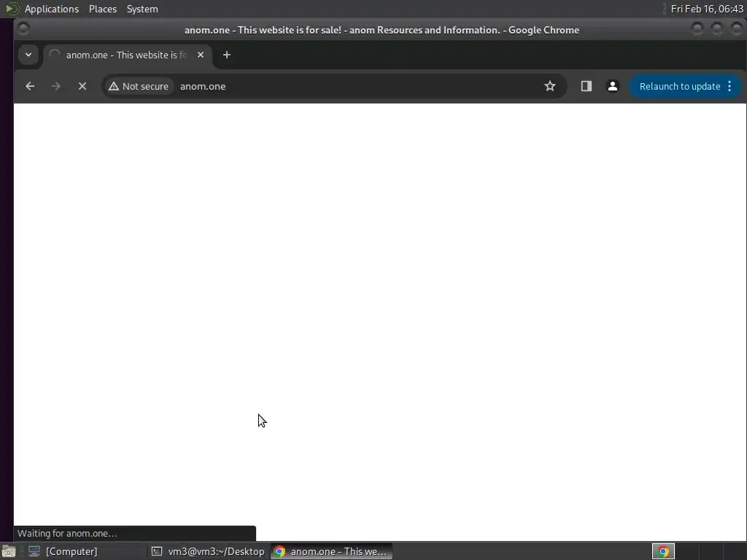Click the MATE logo beside Applications
Screen dimensions: 747x560
pos(12,9)
